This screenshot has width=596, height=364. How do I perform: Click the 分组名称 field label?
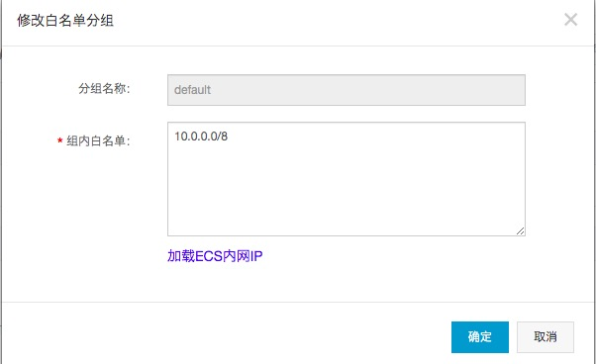click(x=104, y=89)
